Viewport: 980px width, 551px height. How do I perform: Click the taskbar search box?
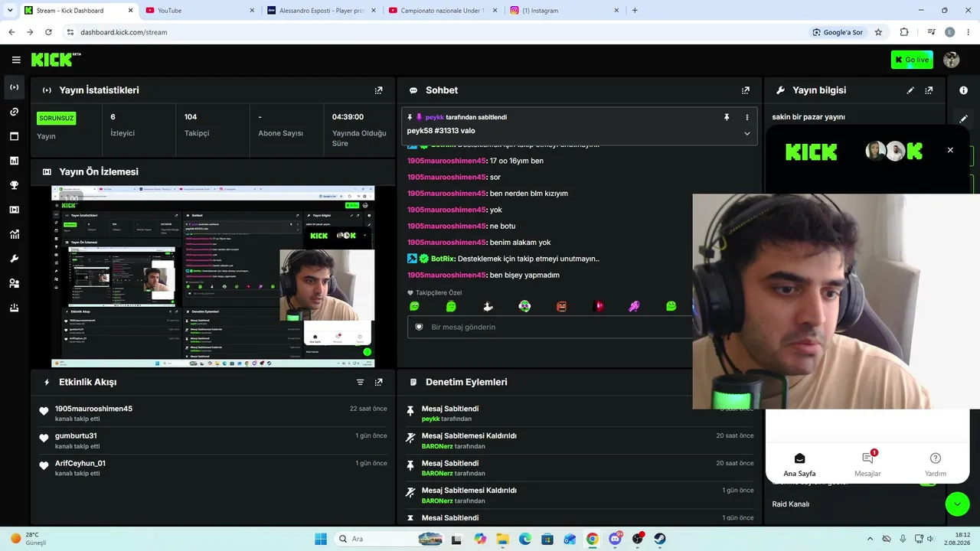tap(390, 539)
